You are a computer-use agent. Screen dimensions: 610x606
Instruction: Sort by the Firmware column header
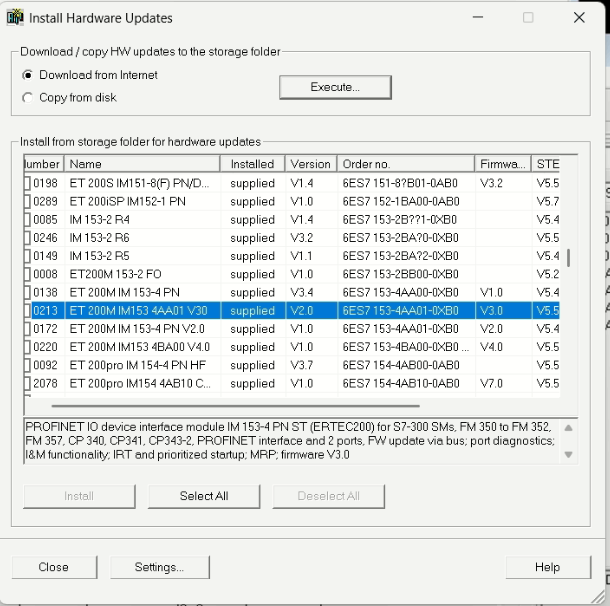[503, 164]
